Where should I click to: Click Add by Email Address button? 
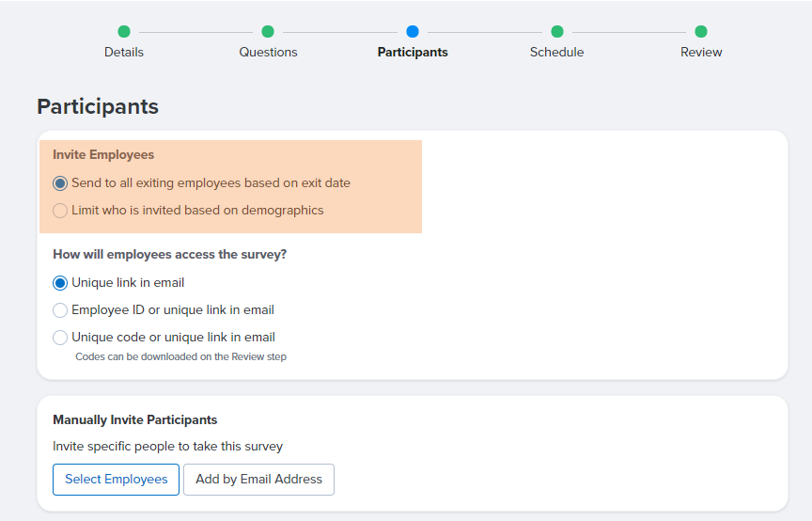(259, 480)
